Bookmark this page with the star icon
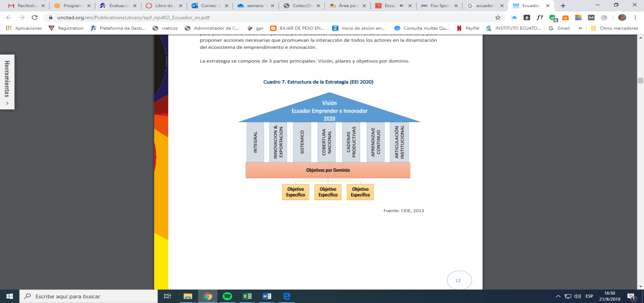644x303 pixels. coord(498,18)
